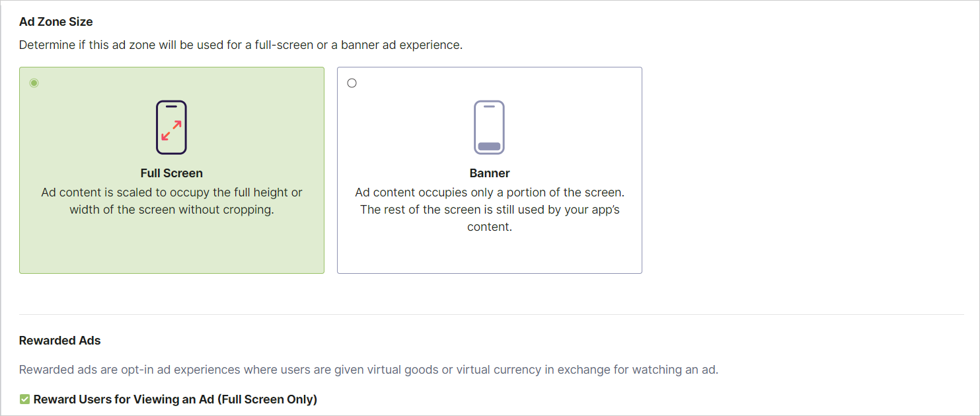Image resolution: width=980 pixels, height=416 pixels.
Task: Click empty area of white Banner card
Action: (489, 255)
